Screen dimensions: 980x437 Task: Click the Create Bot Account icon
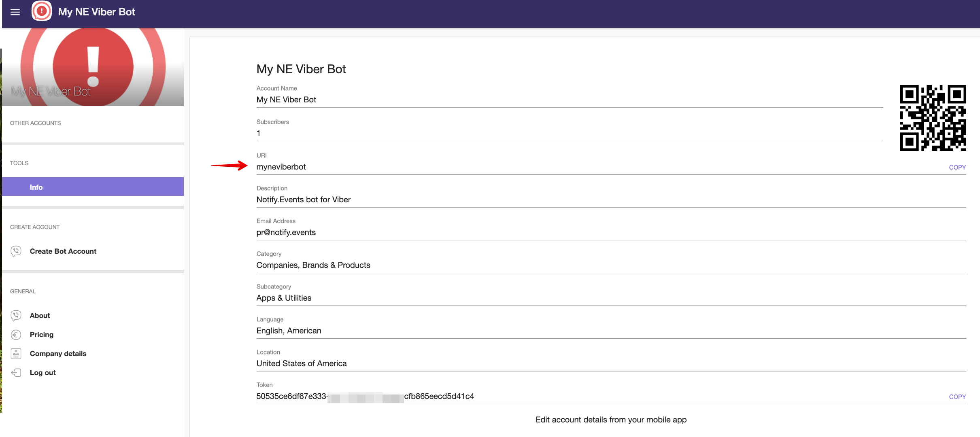[x=17, y=251]
